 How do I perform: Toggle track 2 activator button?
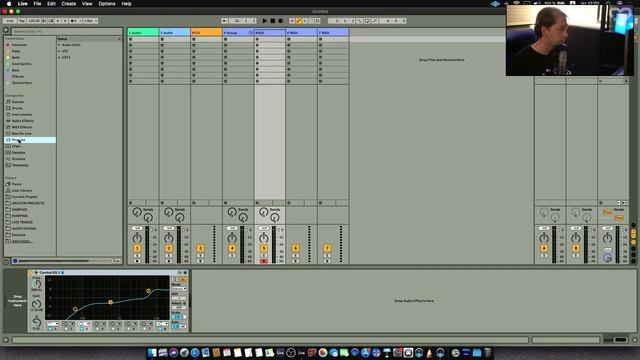169,248
